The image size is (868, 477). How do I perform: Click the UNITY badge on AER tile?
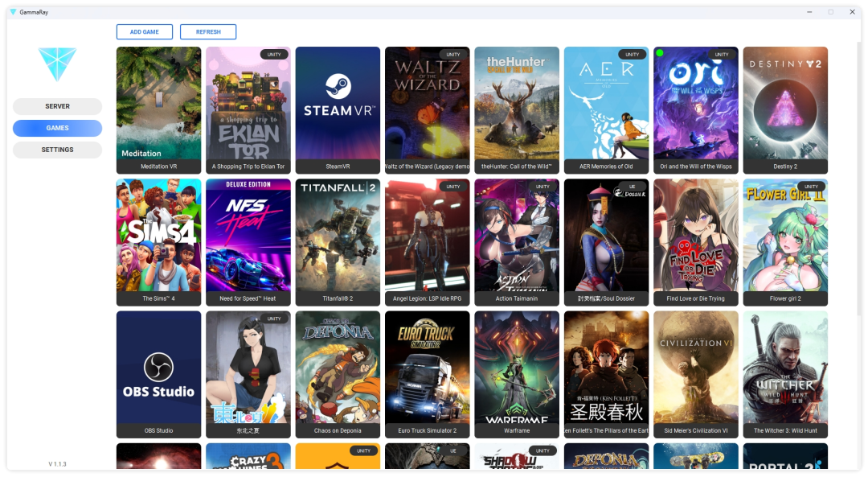click(632, 55)
